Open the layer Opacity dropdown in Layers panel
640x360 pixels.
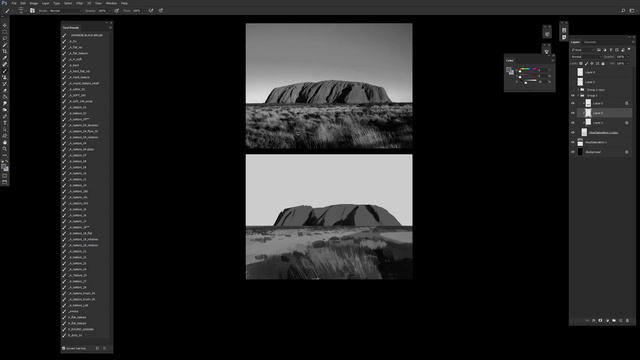click(628, 57)
